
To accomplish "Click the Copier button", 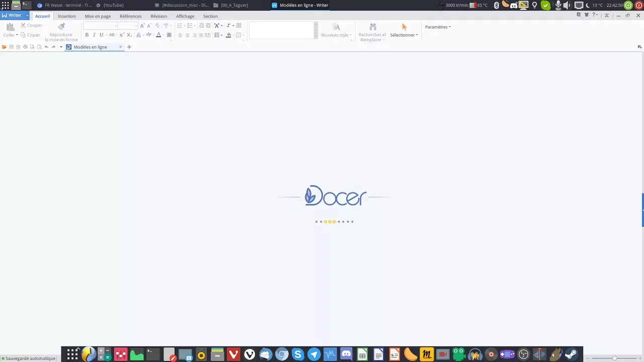I will point(30,35).
